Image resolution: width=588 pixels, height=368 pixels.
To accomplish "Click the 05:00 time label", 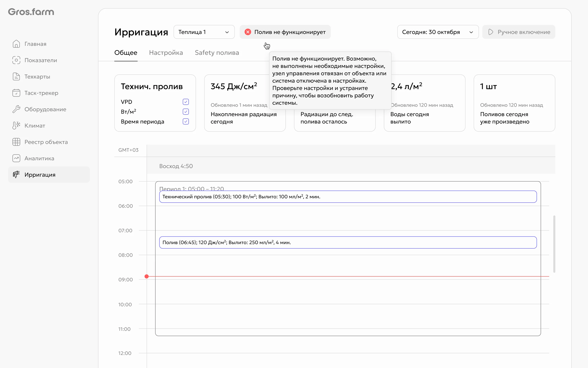I will (125, 181).
